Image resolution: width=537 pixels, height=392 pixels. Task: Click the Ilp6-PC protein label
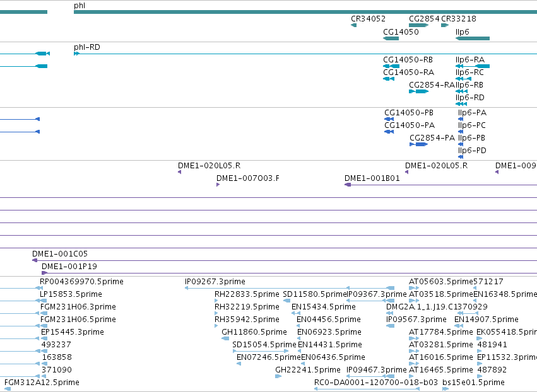(472, 125)
